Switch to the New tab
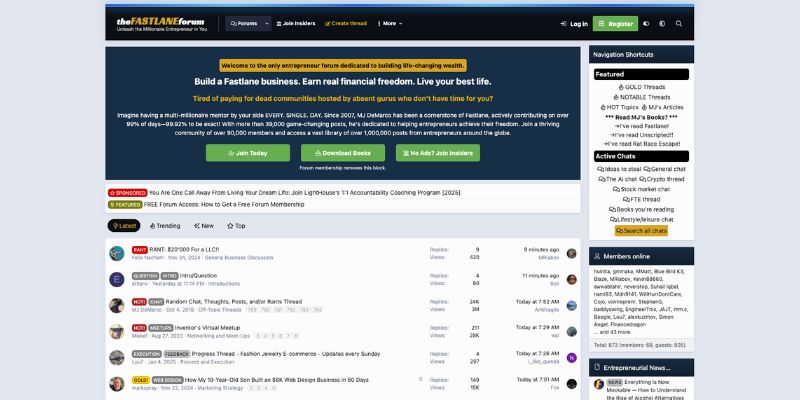This screenshot has width=800, height=400. tap(204, 226)
